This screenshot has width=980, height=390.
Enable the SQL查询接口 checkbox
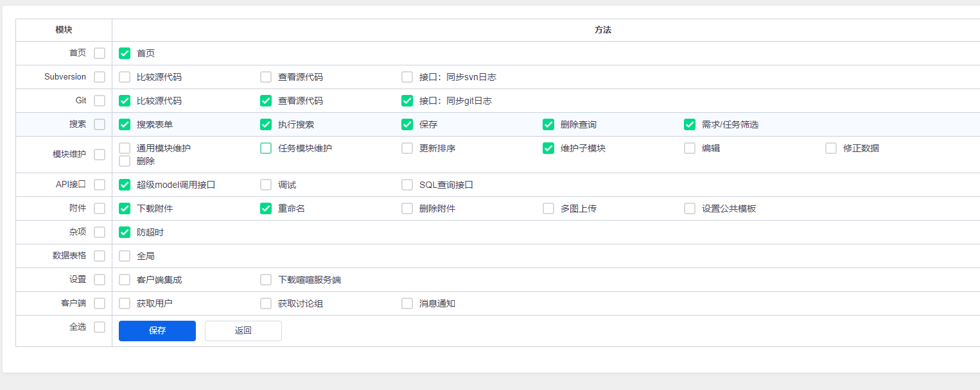(x=407, y=185)
